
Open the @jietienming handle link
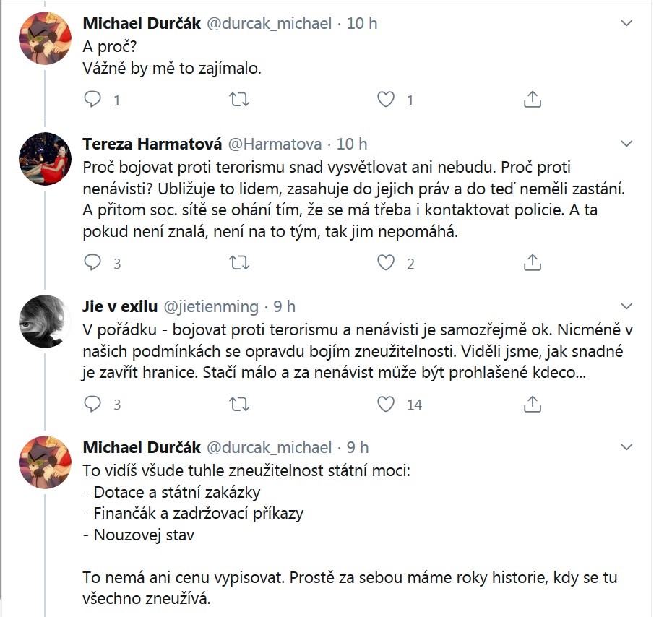point(212,306)
